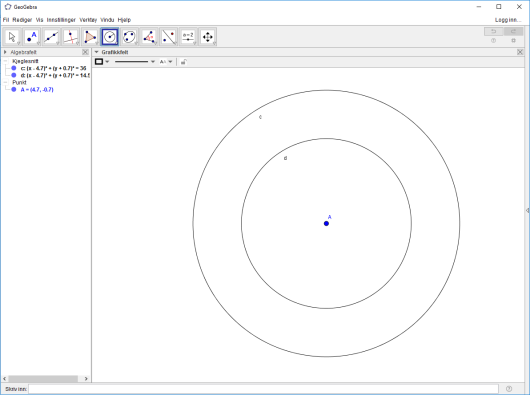The height and width of the screenshot is (395, 530).
Task: Expand Algebrafelt style bar triangle
Action: 5,52
